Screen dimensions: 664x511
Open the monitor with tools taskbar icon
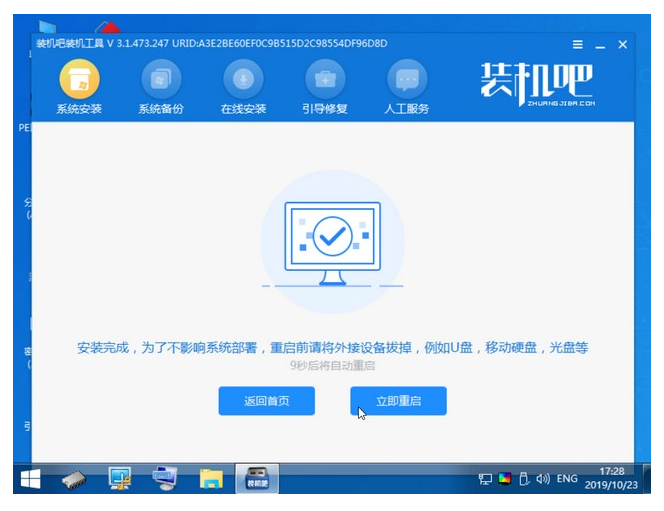[x=120, y=479]
